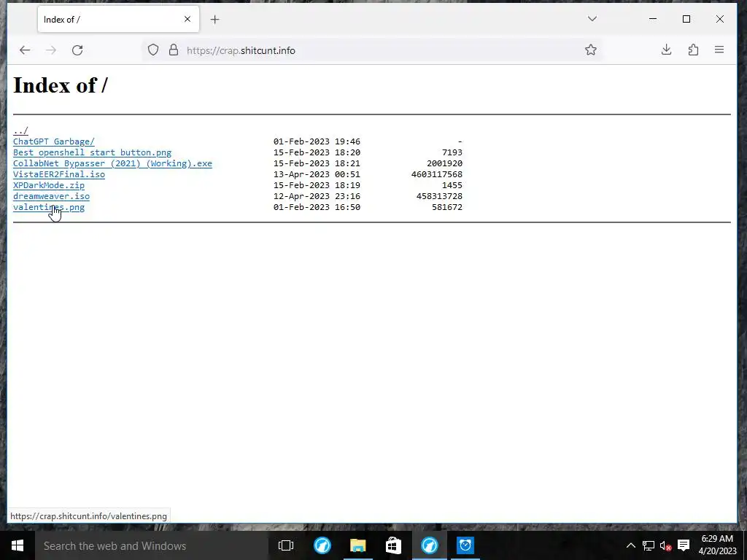Click the file size '2001920'

click(444, 163)
